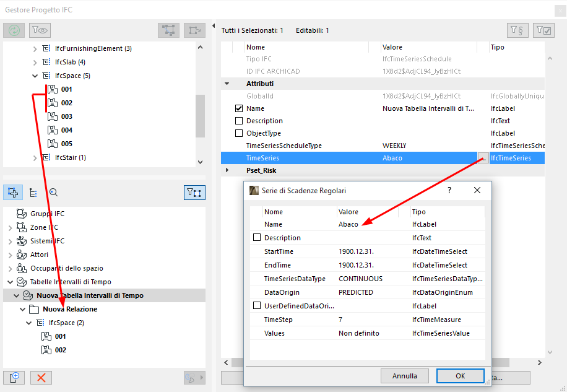The image size is (567, 392).
Task: Click the new item plus icon
Action: click(x=14, y=378)
